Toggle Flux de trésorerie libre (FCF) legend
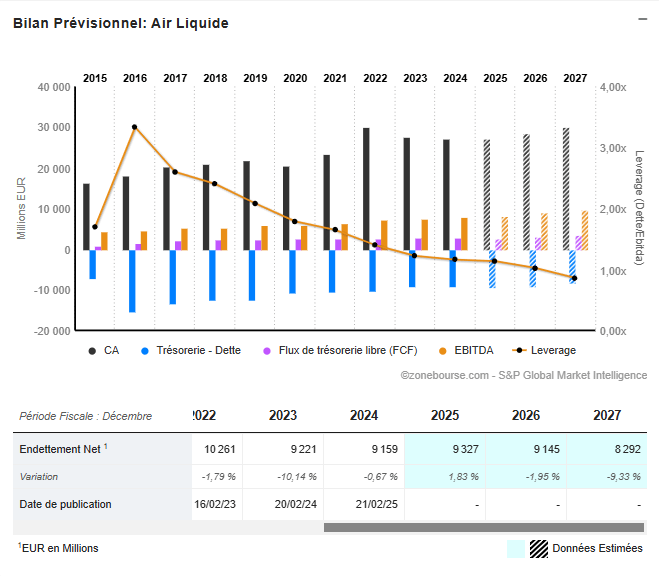Screen dimensions: 659x576 pos(340,350)
